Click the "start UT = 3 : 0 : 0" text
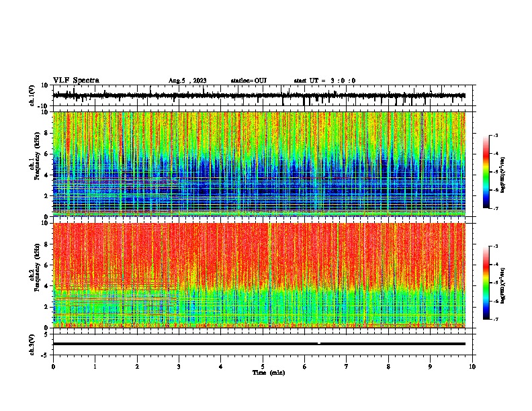This screenshot has height=411, width=532. click(x=324, y=81)
